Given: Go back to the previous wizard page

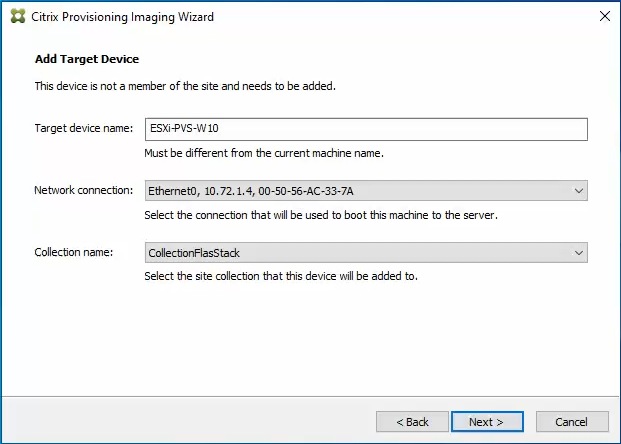Looking at the screenshot, I should pyautogui.click(x=412, y=422).
